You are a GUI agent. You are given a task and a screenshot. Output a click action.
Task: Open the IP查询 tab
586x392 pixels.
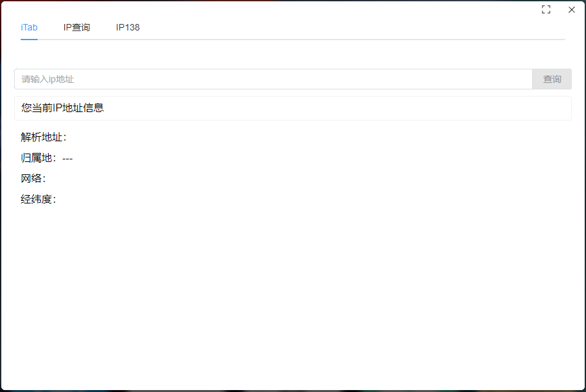pos(76,28)
